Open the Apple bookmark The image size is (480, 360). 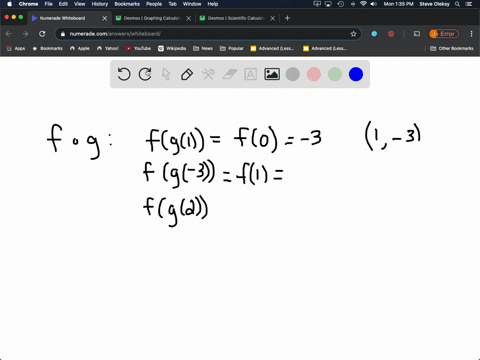point(80,48)
